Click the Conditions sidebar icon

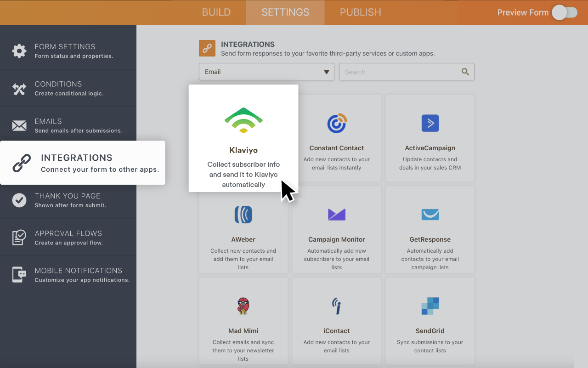19,88
